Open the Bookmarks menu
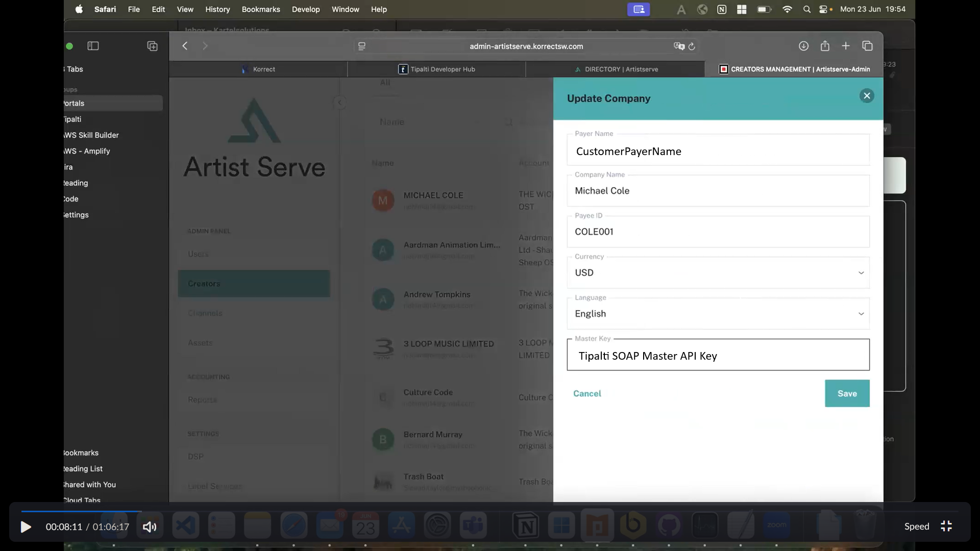The width and height of the screenshot is (980, 551). coord(260,9)
